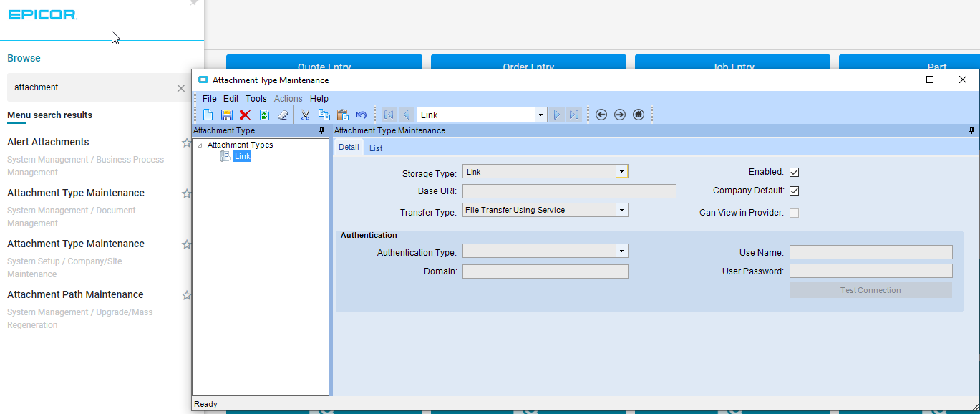Click the Use Name field
980x414 pixels.
(870, 252)
